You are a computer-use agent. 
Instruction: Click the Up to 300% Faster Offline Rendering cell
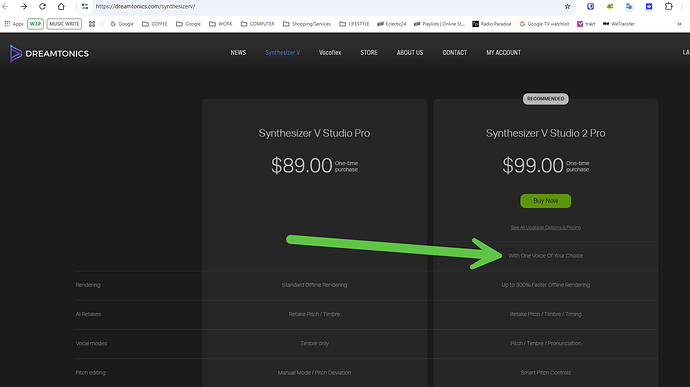(x=546, y=285)
